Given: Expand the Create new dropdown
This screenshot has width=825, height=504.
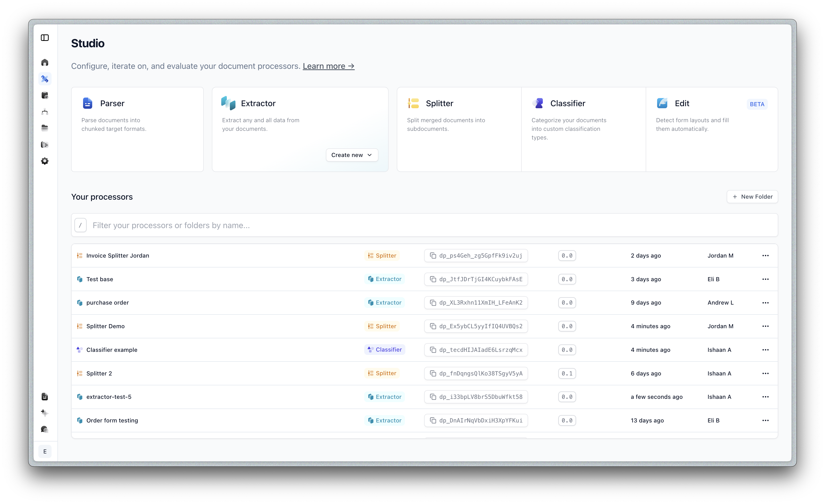Looking at the screenshot, I should (x=352, y=155).
